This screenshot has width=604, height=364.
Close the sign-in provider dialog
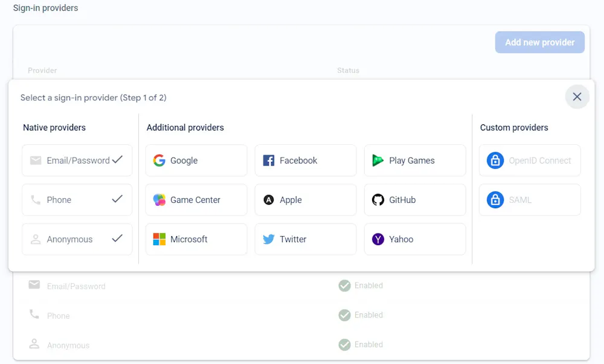point(577,97)
